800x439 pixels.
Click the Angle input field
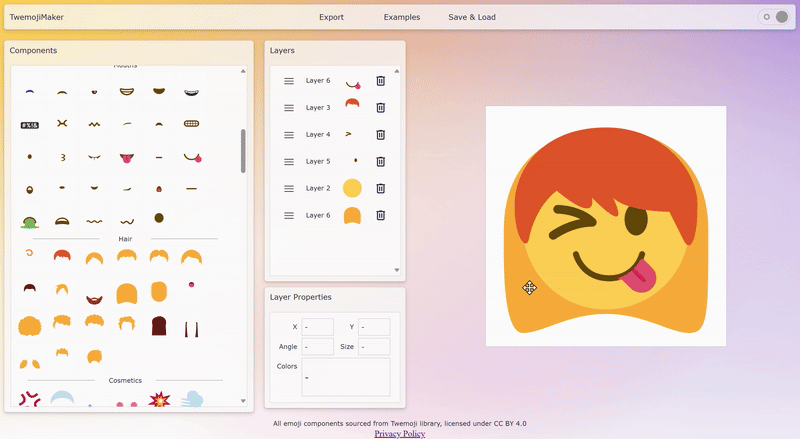(x=317, y=347)
